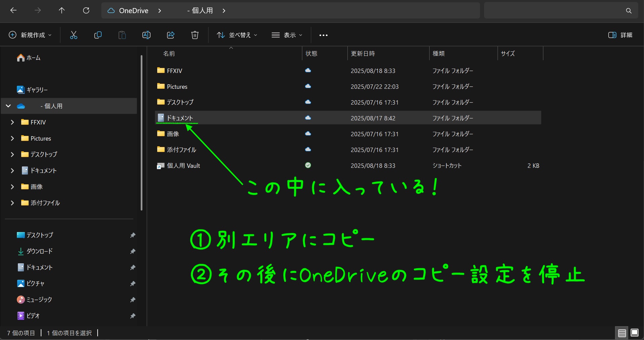The width and height of the screenshot is (644, 340).
Task: Expand chevron after 個人用 in address bar
Action: click(x=224, y=11)
